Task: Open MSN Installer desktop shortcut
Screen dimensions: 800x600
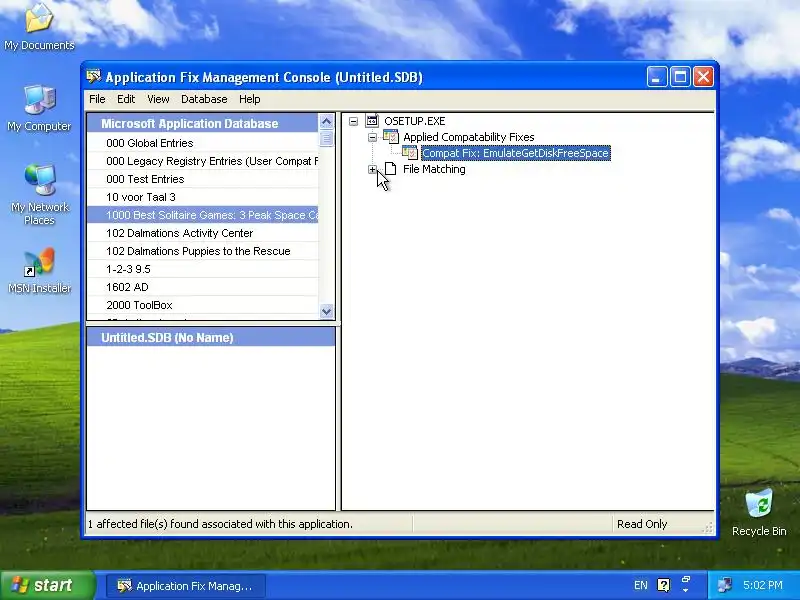Action: (x=39, y=270)
